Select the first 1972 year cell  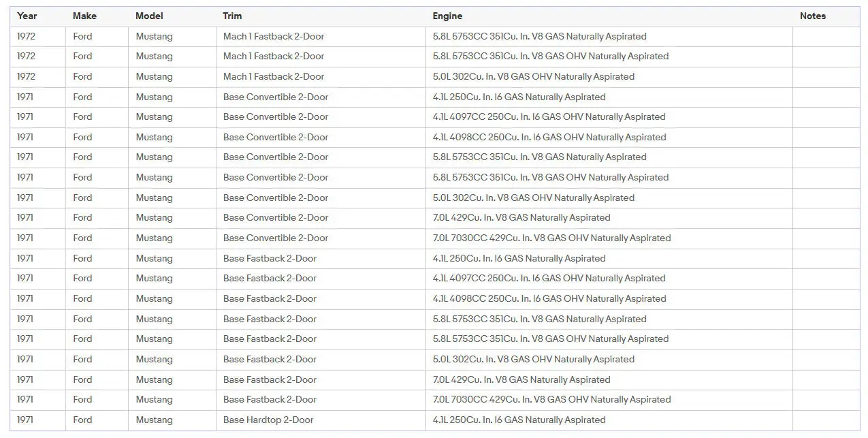(37, 37)
